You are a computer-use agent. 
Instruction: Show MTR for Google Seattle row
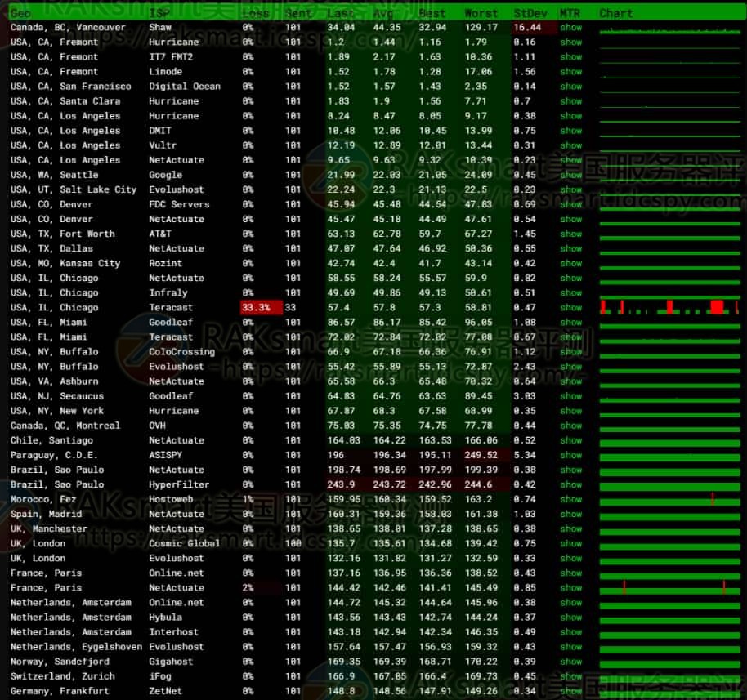pos(570,175)
